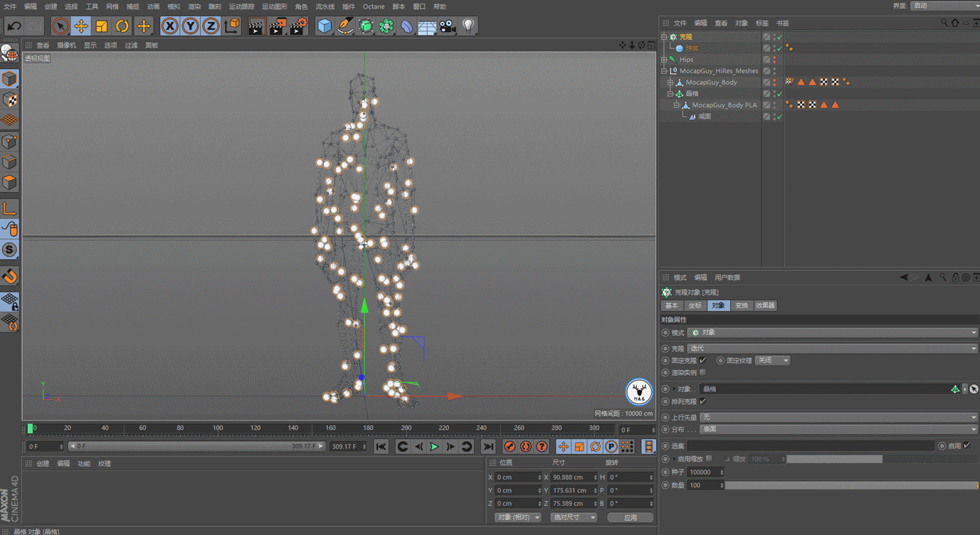Toggle the 排列克隆 checkbox

click(x=702, y=402)
